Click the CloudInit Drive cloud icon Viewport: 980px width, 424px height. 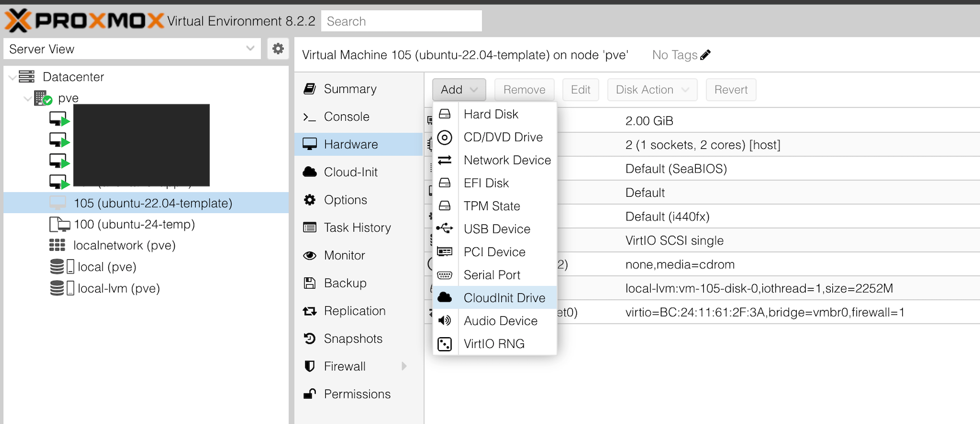tap(445, 297)
